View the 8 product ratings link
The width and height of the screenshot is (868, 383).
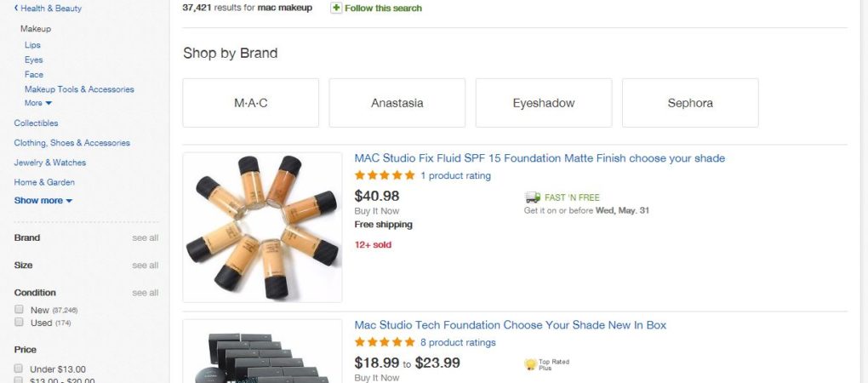[x=458, y=343]
